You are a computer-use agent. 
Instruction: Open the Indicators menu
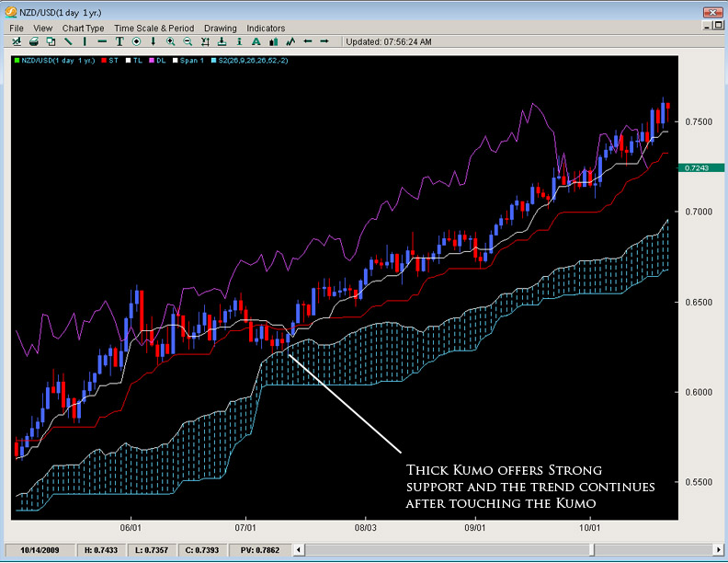[266, 29]
